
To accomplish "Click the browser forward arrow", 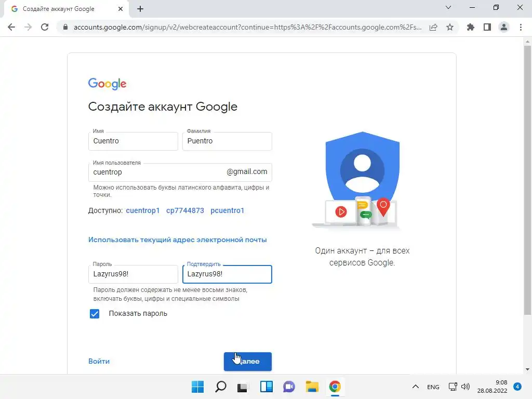I will click(x=28, y=27).
